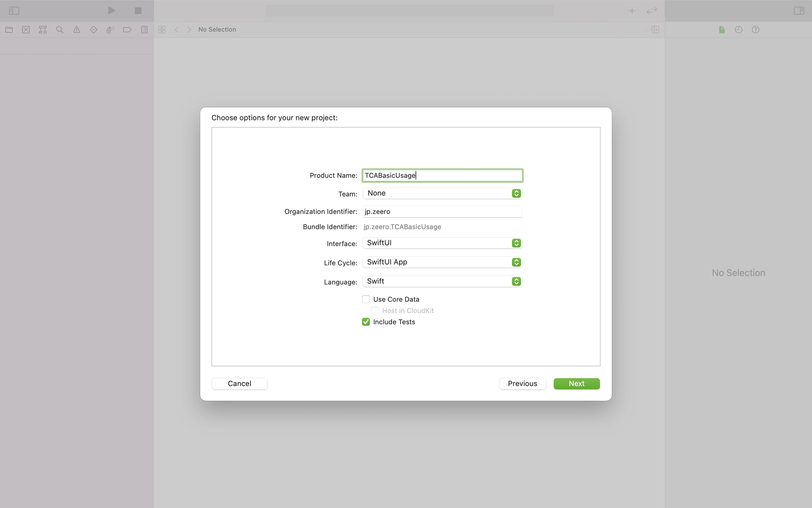The image size is (812, 508).
Task: Click the code review arrows icon
Action: click(652, 11)
